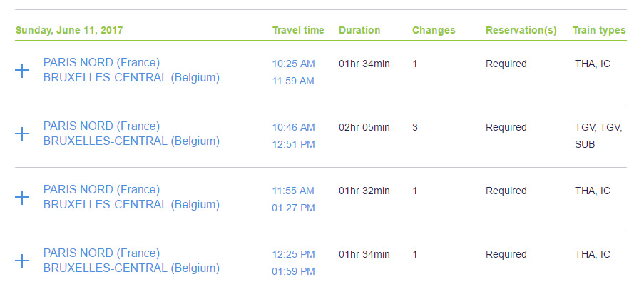Click BRUXELLES-CENTRAL arriving 01:27 PM
Image resolution: width=644 pixels, height=282 pixels.
pyautogui.click(x=131, y=205)
